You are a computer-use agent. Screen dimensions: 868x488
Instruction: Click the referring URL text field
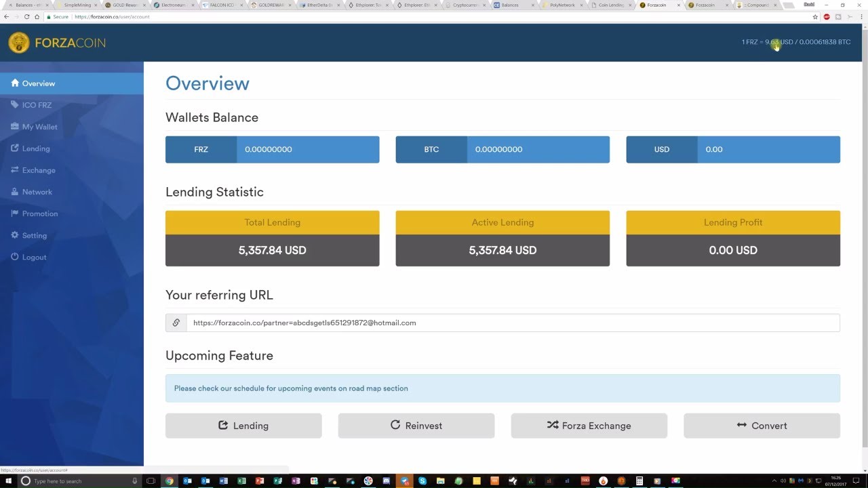coord(513,323)
